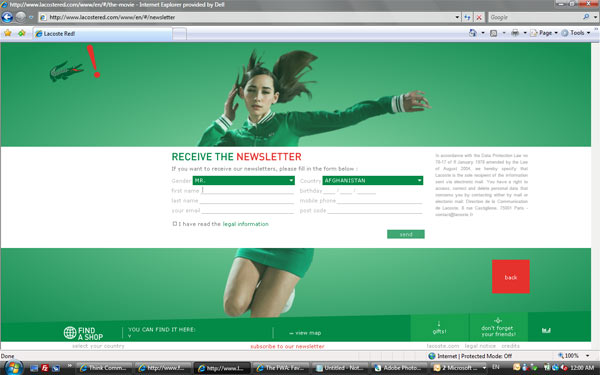
Task: Click subscribe to our newsletter link
Action: click(x=287, y=346)
